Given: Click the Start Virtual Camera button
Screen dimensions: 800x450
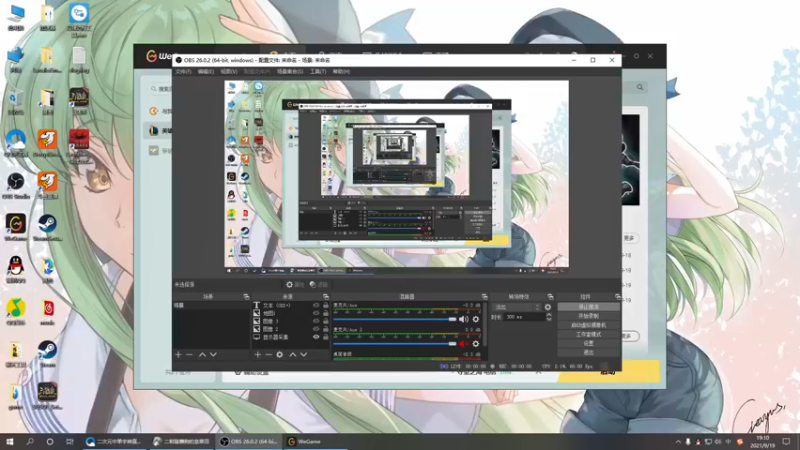Looking at the screenshot, I should click(x=588, y=325).
